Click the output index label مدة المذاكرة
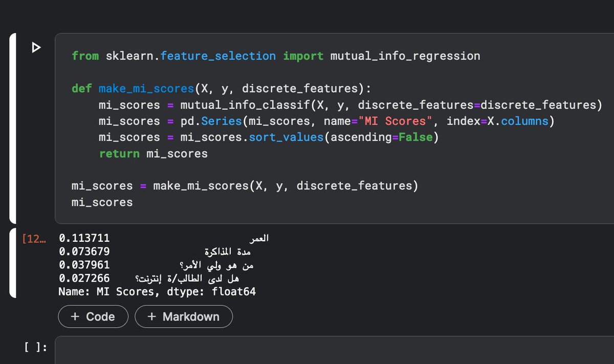Screen dimensions: 614x364 (x=228, y=252)
